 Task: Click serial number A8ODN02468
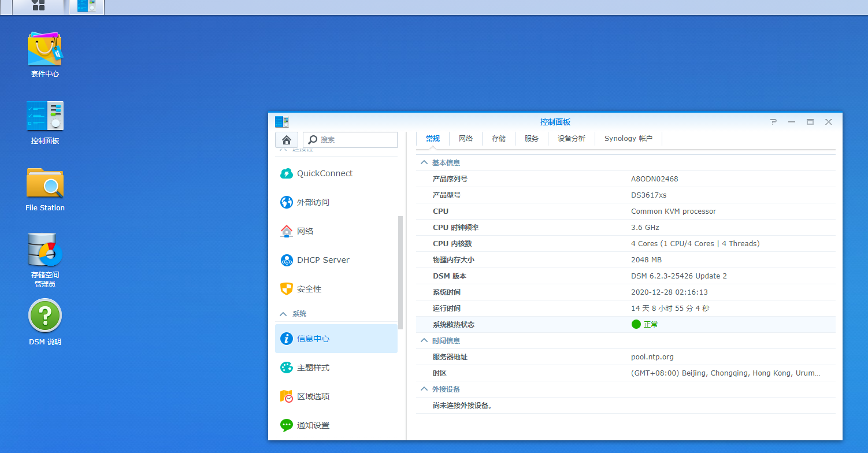655,179
